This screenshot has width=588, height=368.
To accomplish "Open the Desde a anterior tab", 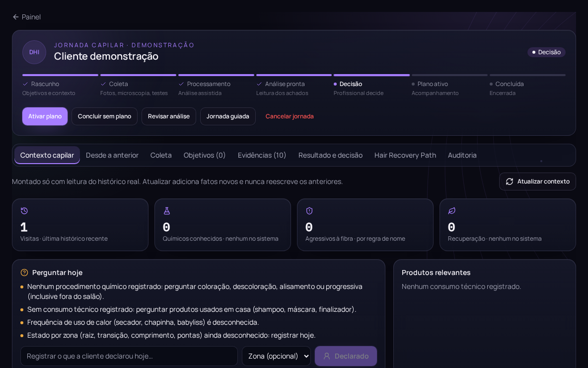I will pyautogui.click(x=112, y=155).
